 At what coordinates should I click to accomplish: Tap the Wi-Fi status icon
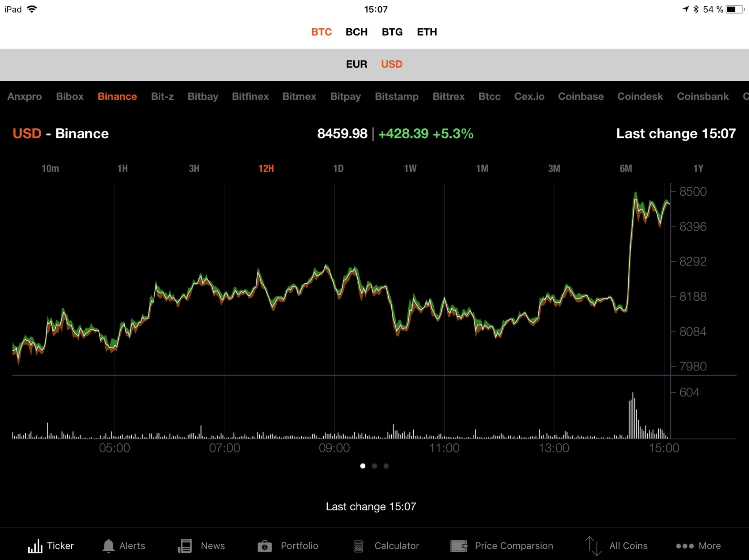pos(32,9)
